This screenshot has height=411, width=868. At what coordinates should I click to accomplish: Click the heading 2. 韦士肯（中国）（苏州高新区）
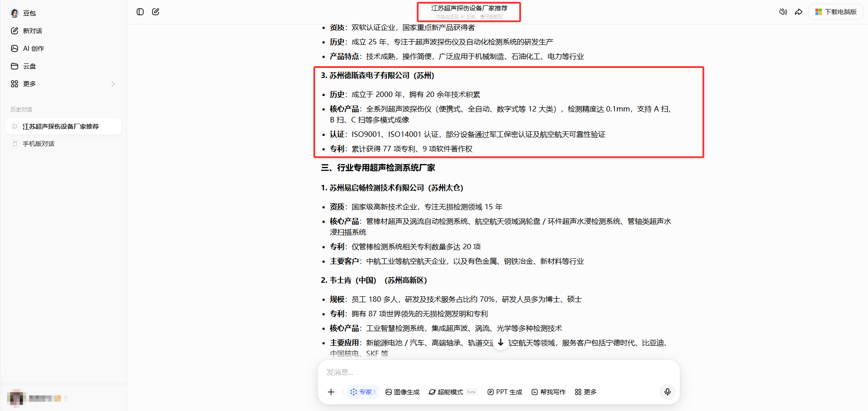pyautogui.click(x=374, y=280)
